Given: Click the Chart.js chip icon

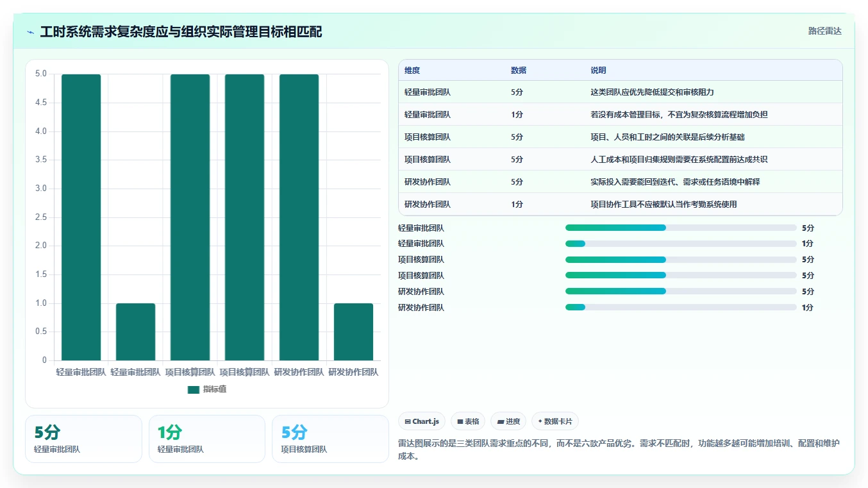Looking at the screenshot, I should point(408,421).
